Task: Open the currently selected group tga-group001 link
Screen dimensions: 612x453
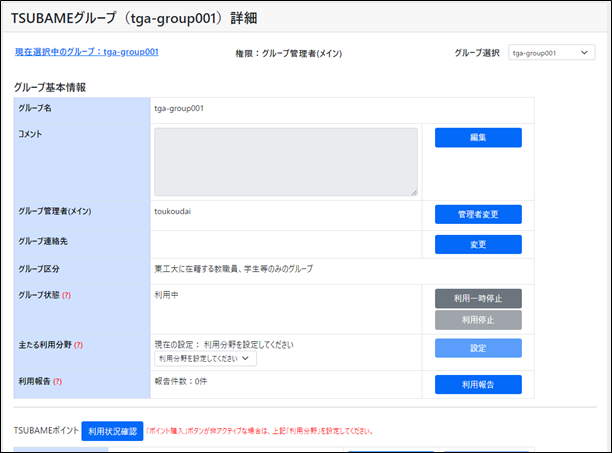Action: pos(87,52)
